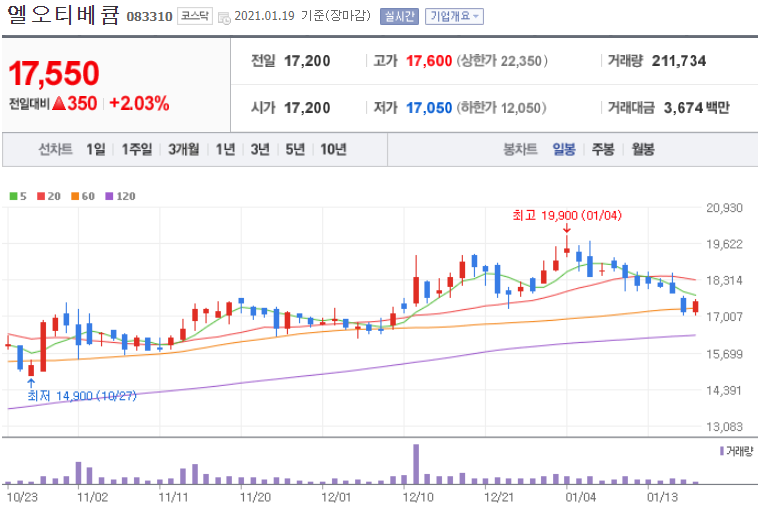Click the +2.03% change percentage

[x=139, y=103]
